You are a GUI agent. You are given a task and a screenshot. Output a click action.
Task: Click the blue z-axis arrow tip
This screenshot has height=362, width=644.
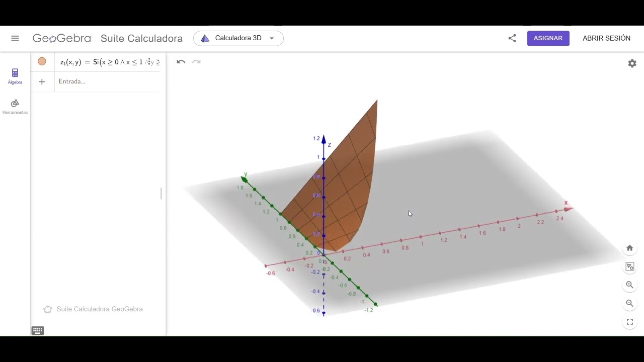point(324,139)
